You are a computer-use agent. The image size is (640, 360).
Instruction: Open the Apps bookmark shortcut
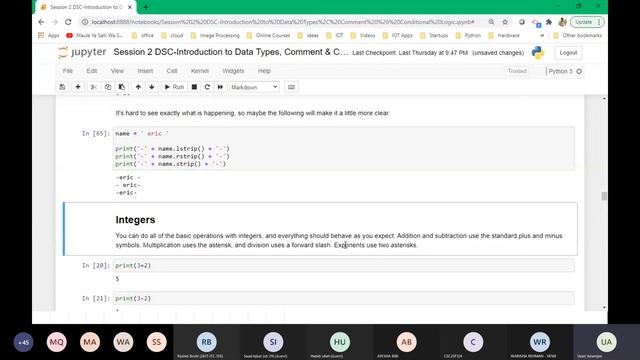click(x=49, y=36)
